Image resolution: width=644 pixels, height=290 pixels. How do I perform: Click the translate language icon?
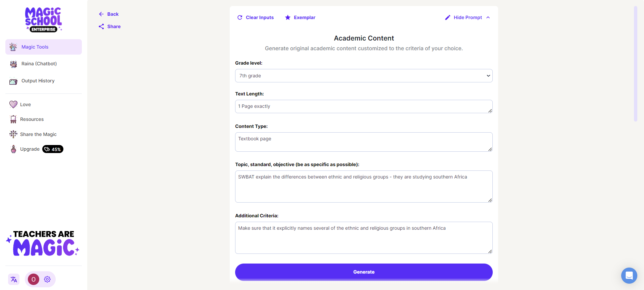[x=14, y=279]
